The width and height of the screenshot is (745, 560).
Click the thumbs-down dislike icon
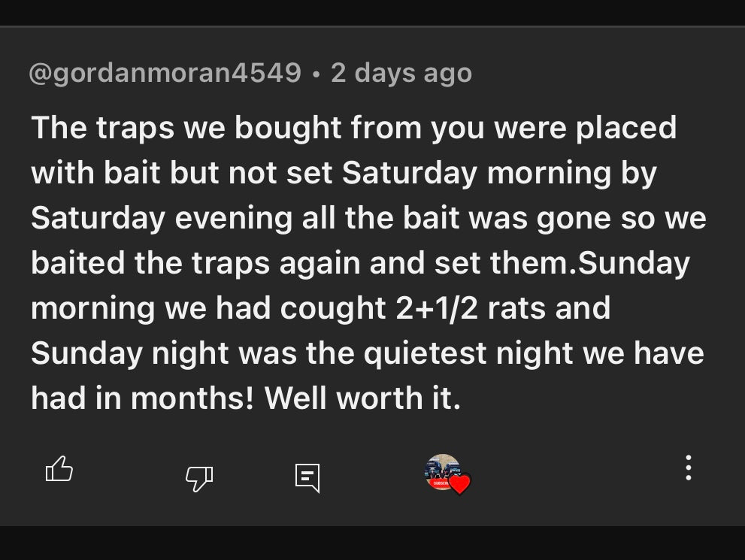(199, 477)
